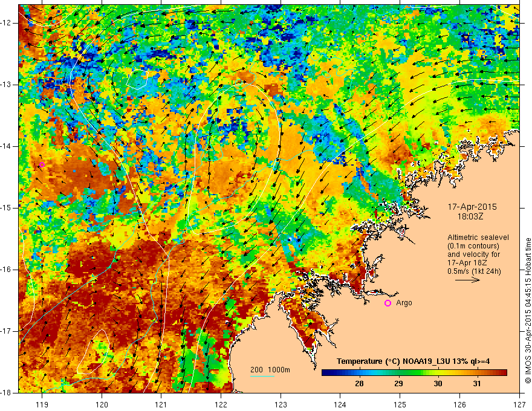Click the 'Argo' legend label
This screenshot has width=532, height=411.
404,303
